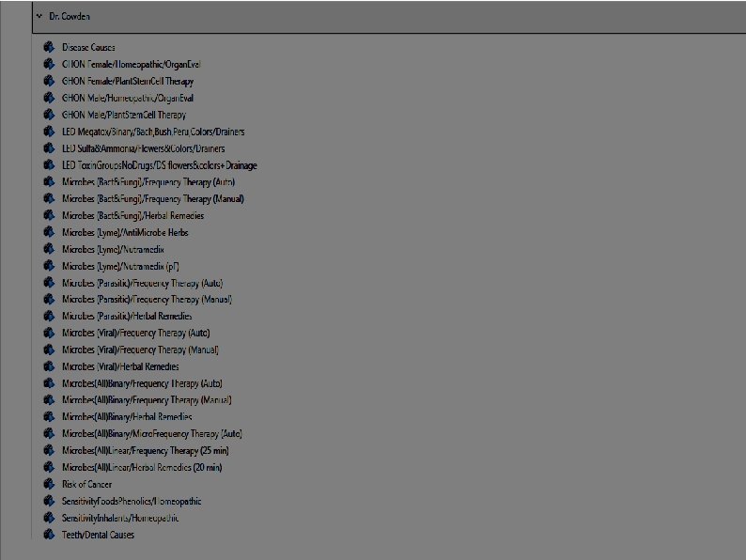746x560 pixels.
Task: Select LED ToxinGroupsNoDrugs/DS flowers&colors+Drainage
Action: pos(160,165)
